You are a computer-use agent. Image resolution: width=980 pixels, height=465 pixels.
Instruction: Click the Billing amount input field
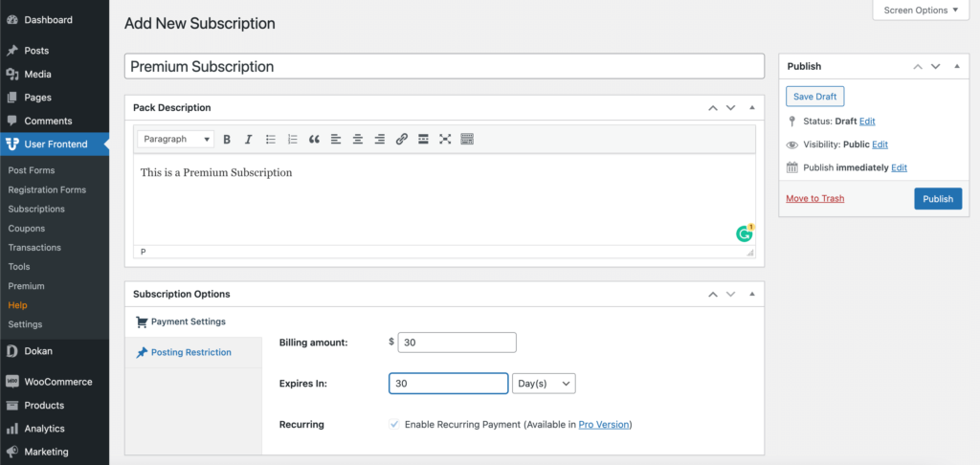pos(457,343)
